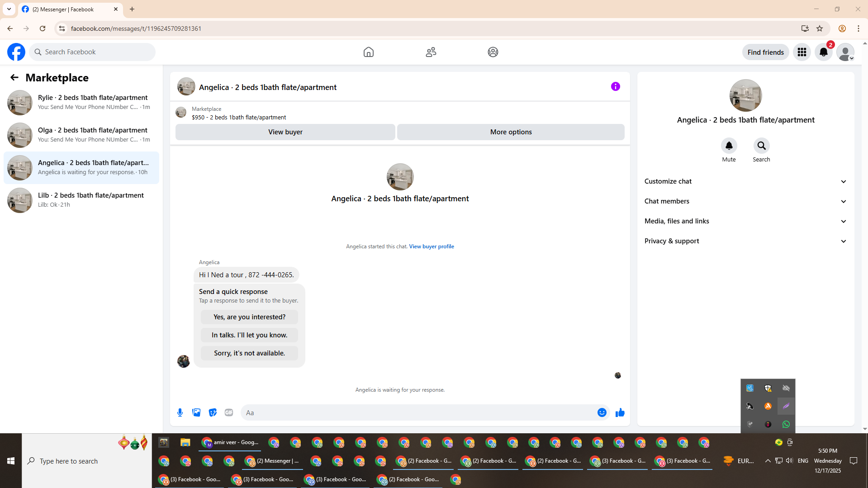This screenshot has height=488, width=868.
Task: Click More options button
Action: point(511,132)
